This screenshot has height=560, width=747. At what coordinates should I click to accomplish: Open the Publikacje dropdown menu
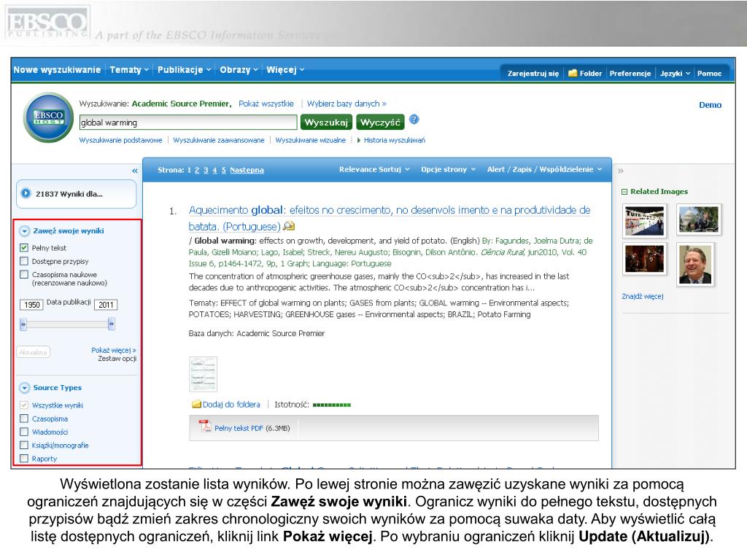click(185, 69)
